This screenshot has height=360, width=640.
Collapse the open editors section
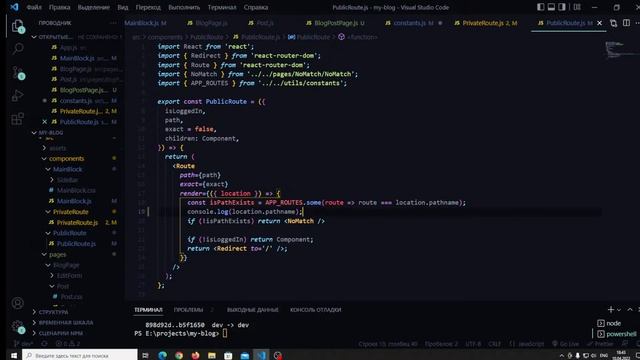[34, 37]
